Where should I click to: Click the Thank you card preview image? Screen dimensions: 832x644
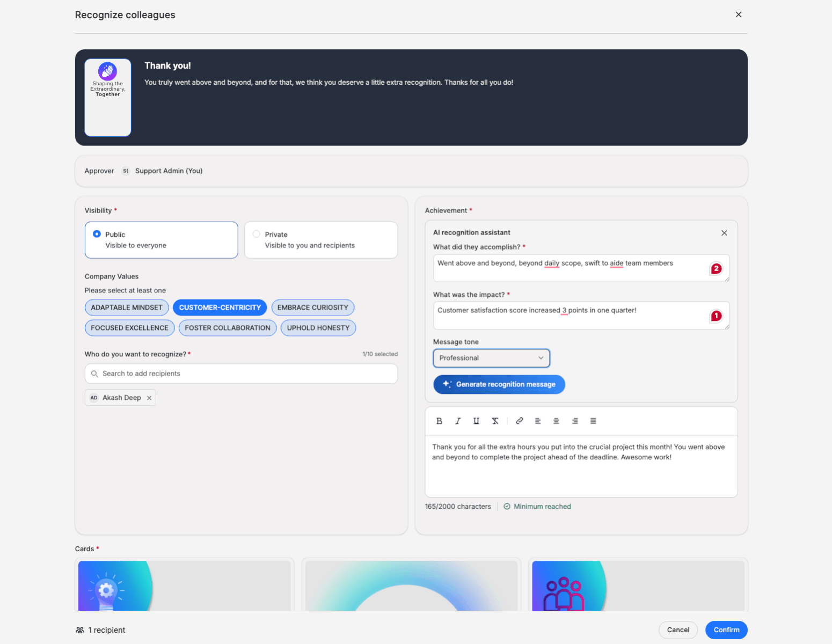(x=108, y=98)
